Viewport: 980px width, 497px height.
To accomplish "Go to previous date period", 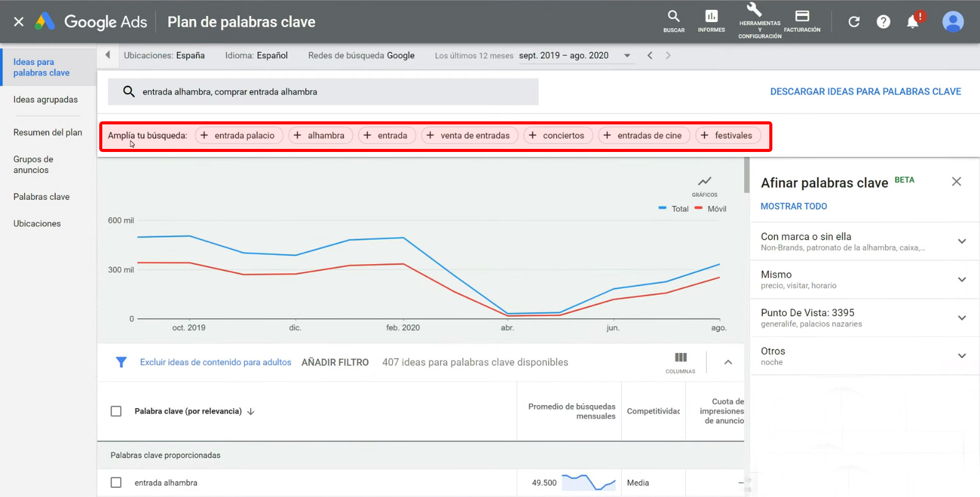I will tap(650, 56).
